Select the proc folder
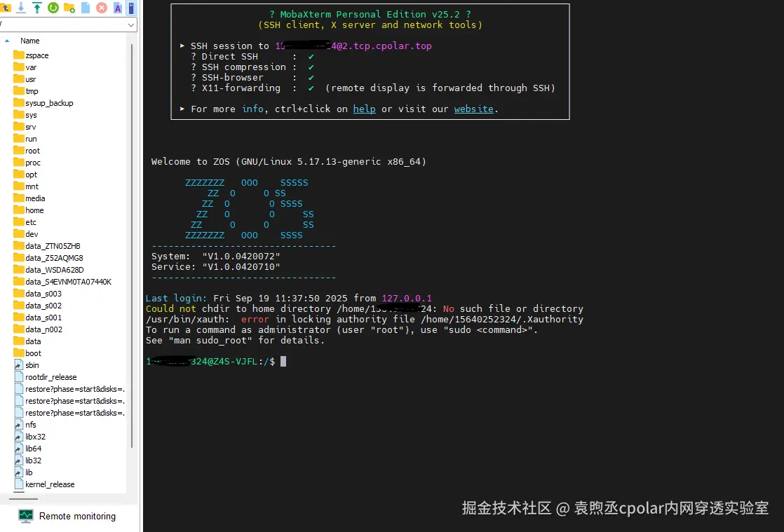 point(33,163)
